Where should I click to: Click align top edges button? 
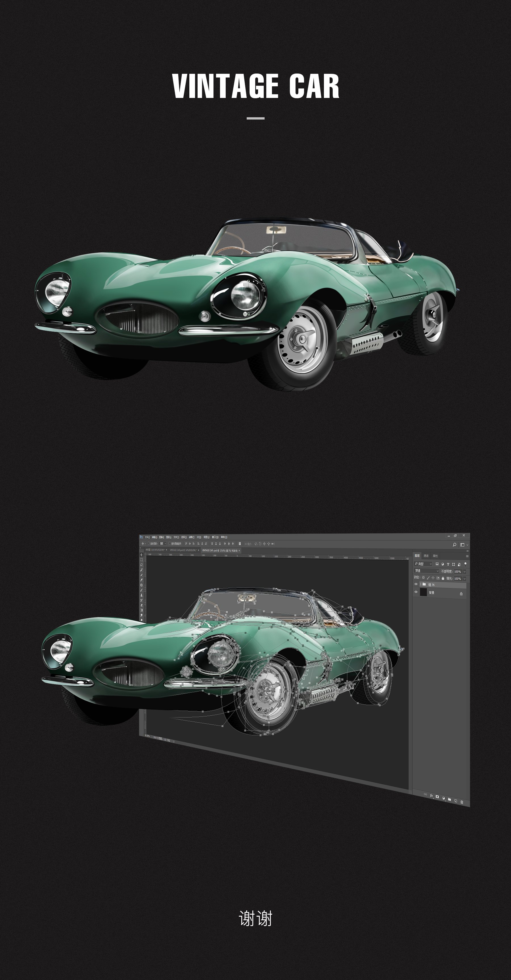tap(187, 544)
